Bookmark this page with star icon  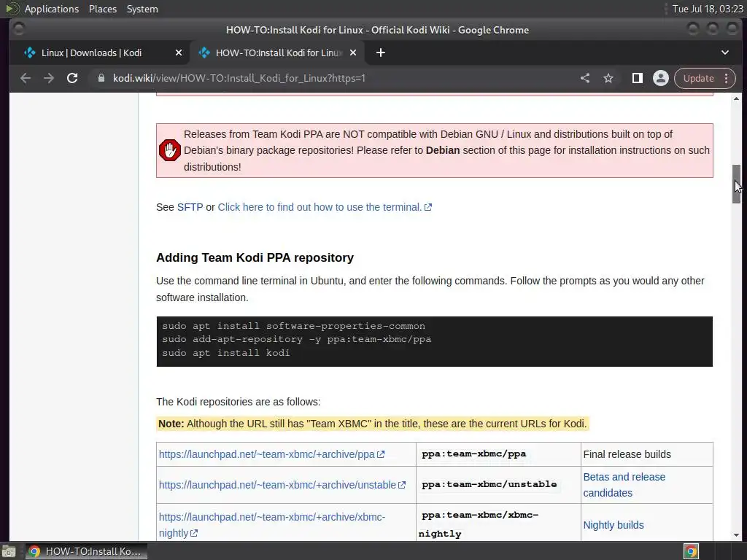[x=608, y=78]
